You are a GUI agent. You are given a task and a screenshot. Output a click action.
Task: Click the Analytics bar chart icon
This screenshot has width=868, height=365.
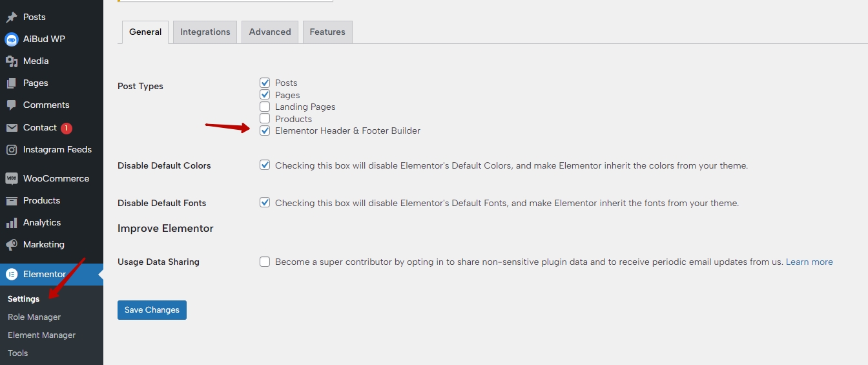pyautogui.click(x=11, y=223)
